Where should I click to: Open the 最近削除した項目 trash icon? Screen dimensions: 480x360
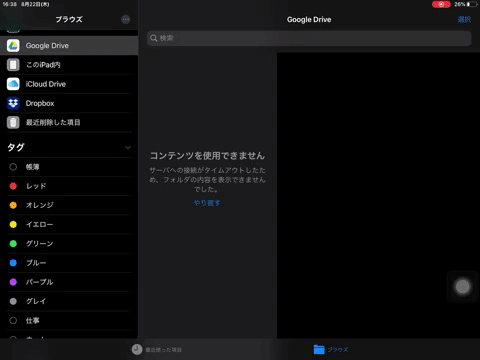pos(13,122)
